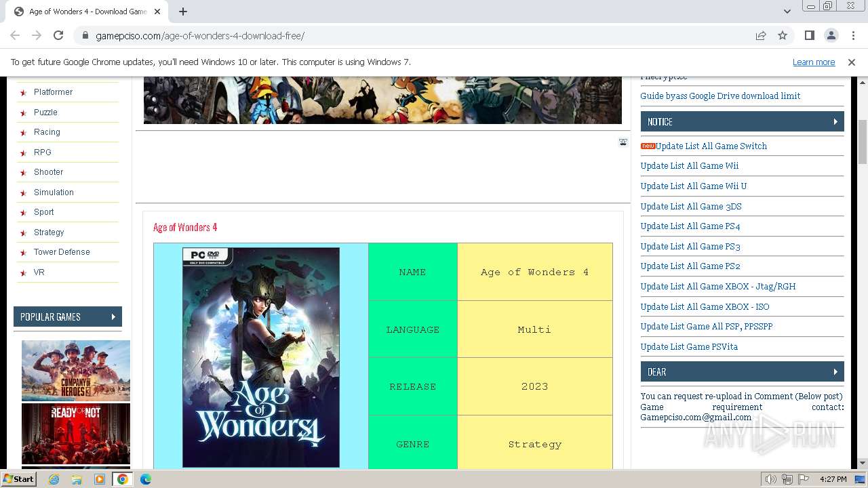868x488 pixels.
Task: Open Update List XBOX Jtag/RGH
Action: 718,286
